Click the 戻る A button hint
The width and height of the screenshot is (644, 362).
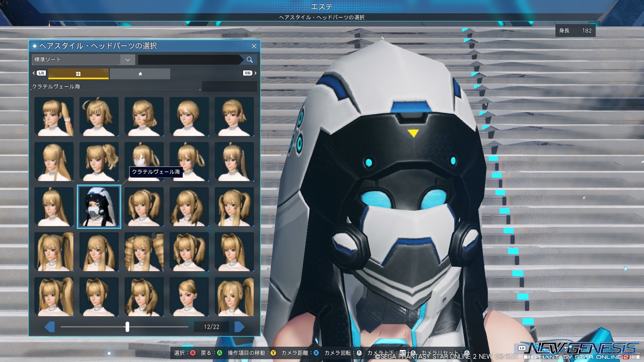point(211,353)
